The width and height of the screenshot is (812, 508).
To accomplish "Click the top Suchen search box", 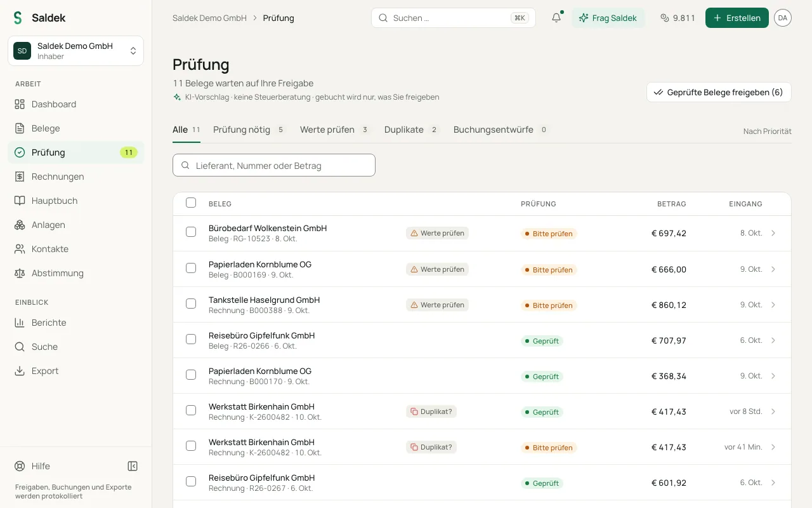I will point(454,18).
